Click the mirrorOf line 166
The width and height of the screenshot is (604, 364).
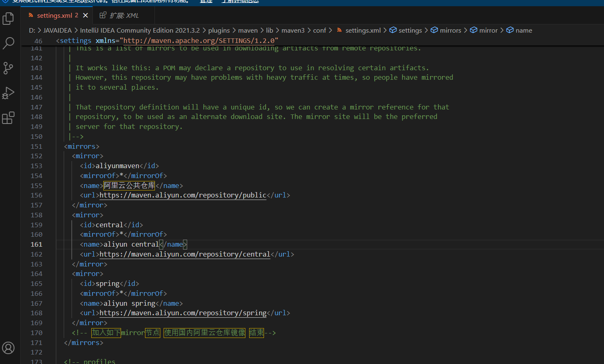124,293
